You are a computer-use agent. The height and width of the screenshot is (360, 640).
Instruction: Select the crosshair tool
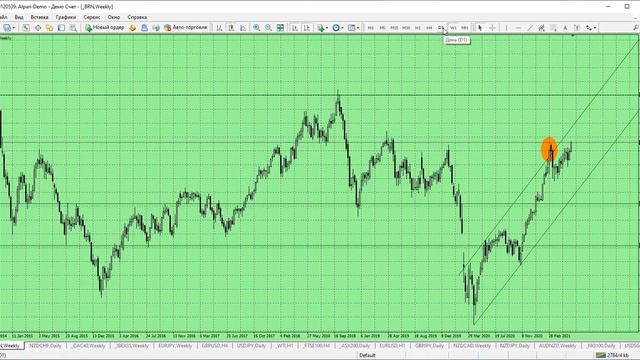(492, 28)
